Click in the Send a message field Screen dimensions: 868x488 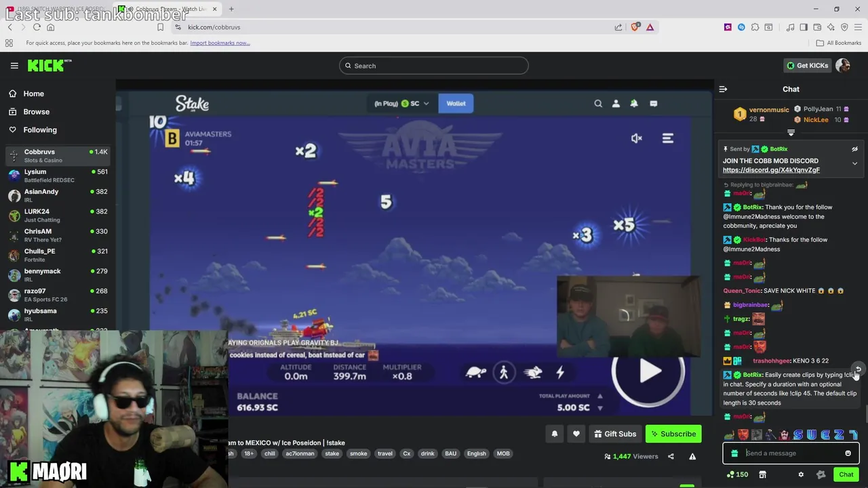tap(791, 453)
